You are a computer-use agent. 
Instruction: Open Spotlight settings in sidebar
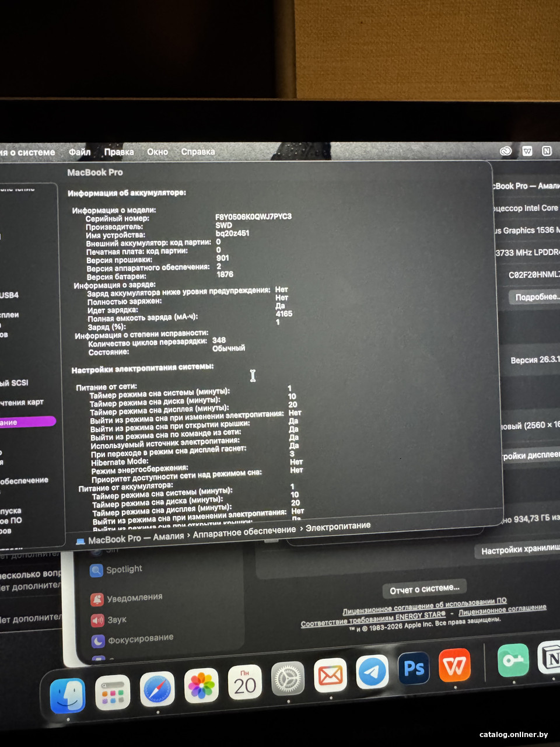pyautogui.click(x=117, y=570)
